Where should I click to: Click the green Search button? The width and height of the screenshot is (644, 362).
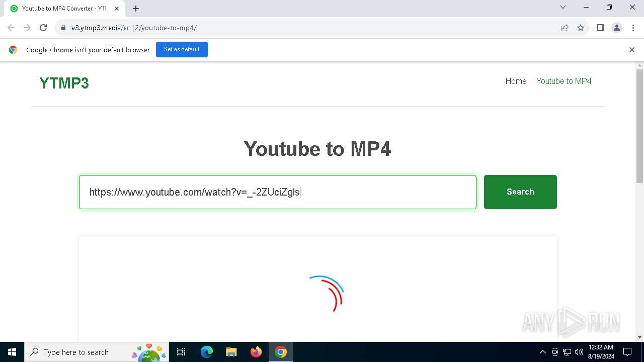click(520, 192)
